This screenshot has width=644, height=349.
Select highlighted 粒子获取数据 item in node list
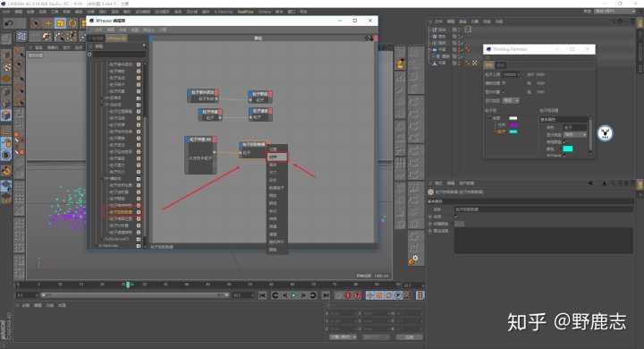(122, 212)
